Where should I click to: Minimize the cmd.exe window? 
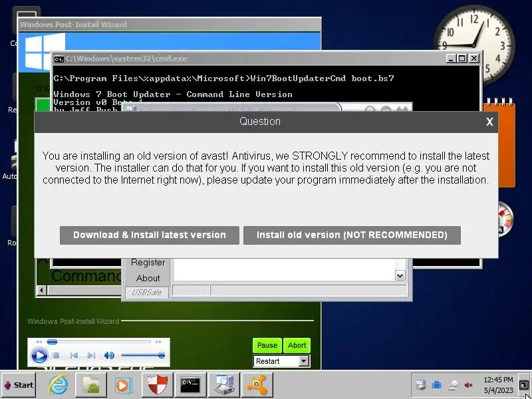click(x=451, y=59)
